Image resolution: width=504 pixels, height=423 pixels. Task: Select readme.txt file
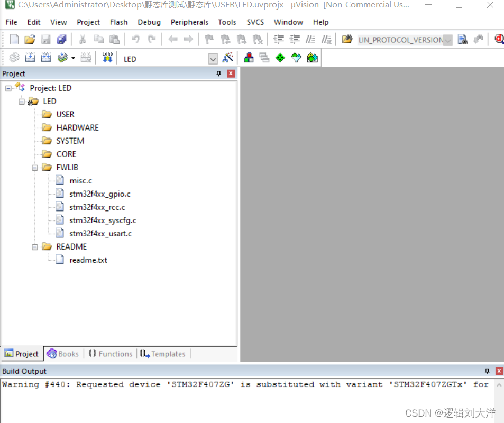[88, 260]
